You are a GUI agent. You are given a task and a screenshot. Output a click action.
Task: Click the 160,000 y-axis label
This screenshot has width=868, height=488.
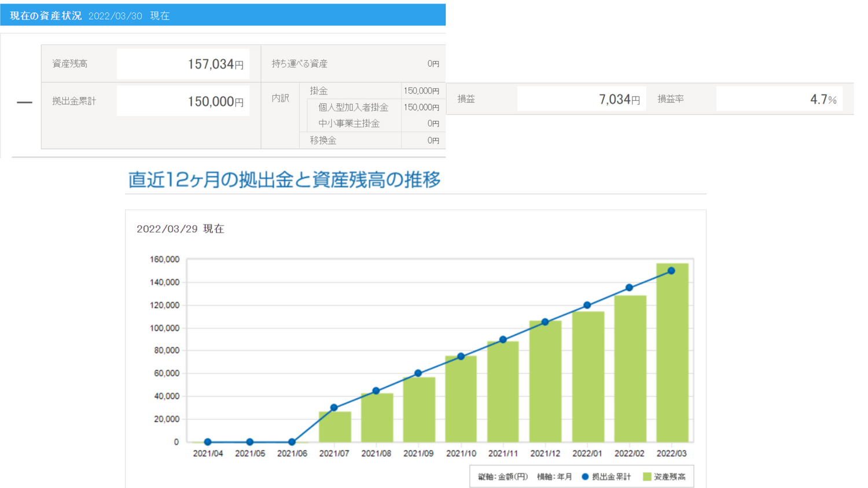click(x=164, y=259)
